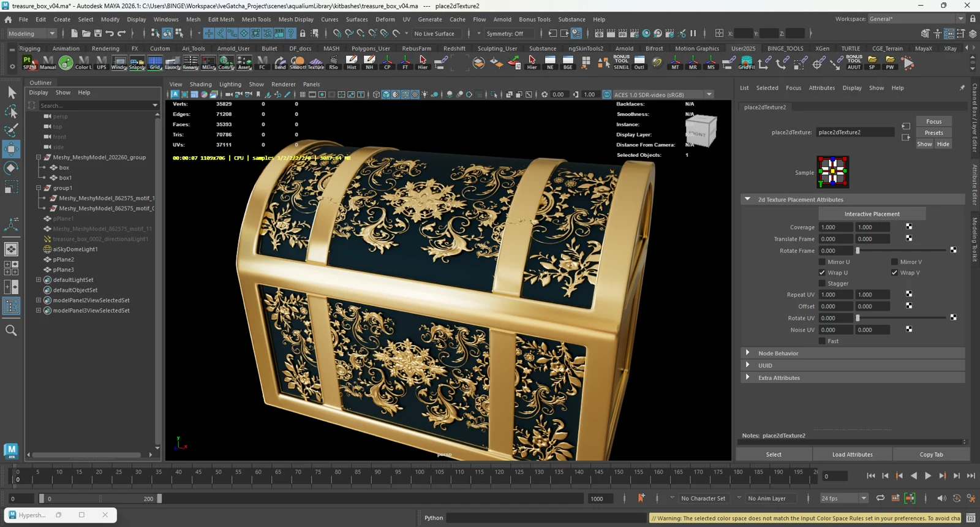
Task: Click the Load Attributes button
Action: point(853,455)
